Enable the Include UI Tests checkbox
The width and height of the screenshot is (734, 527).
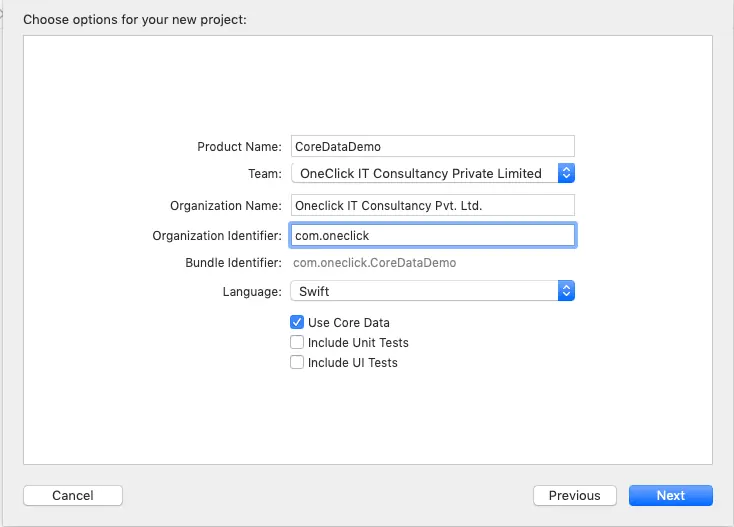(297, 362)
